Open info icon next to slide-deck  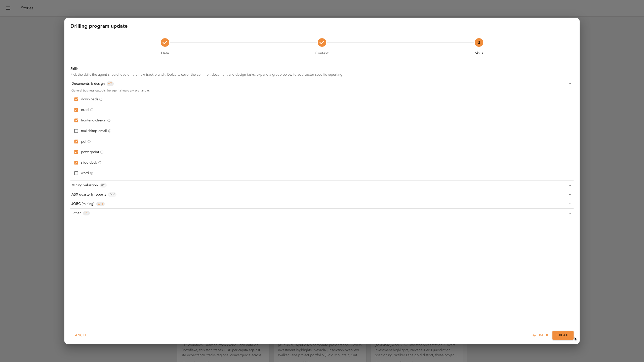coord(100,163)
